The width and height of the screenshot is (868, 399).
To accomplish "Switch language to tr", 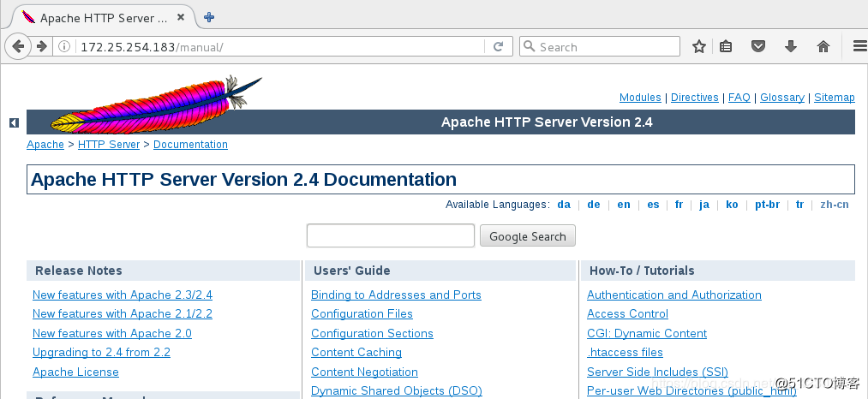I will 800,205.
